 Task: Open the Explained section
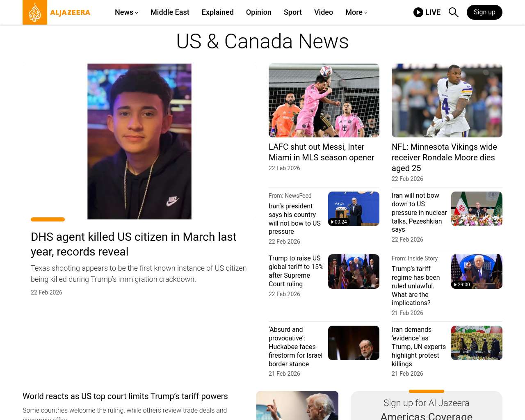pos(218,12)
